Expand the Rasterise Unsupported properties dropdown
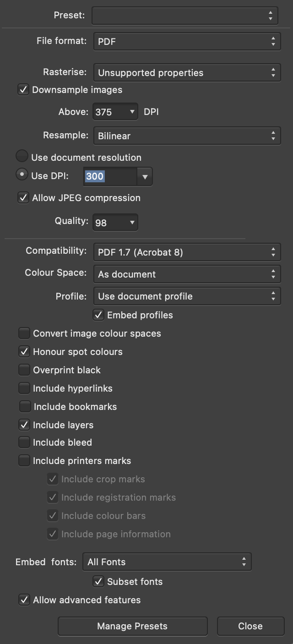Screen dimensions: 293x644 (x=187, y=73)
